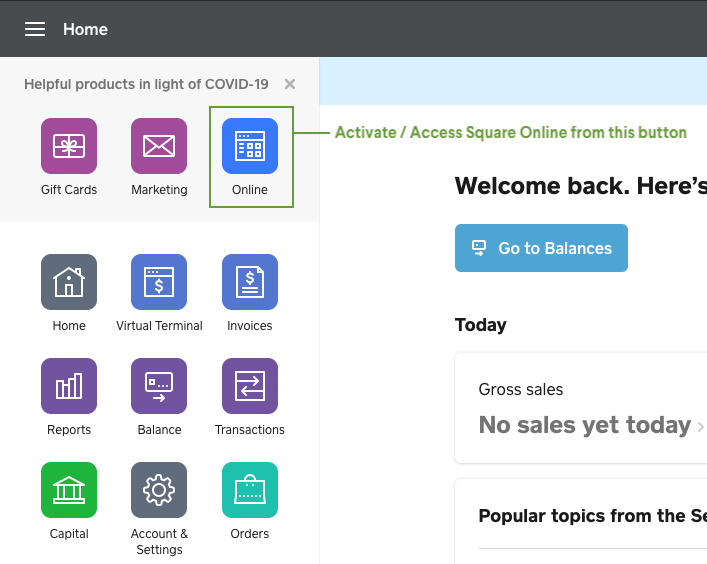The width and height of the screenshot is (707, 564).
Task: Open Capital bank icon
Action: click(69, 490)
